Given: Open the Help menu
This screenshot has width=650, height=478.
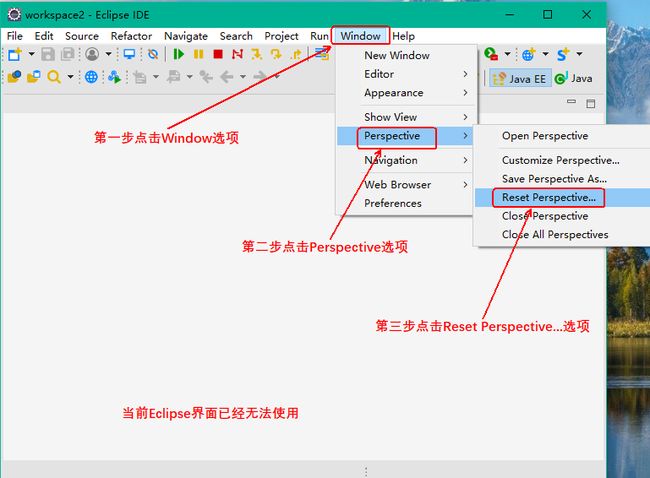Looking at the screenshot, I should point(403,36).
